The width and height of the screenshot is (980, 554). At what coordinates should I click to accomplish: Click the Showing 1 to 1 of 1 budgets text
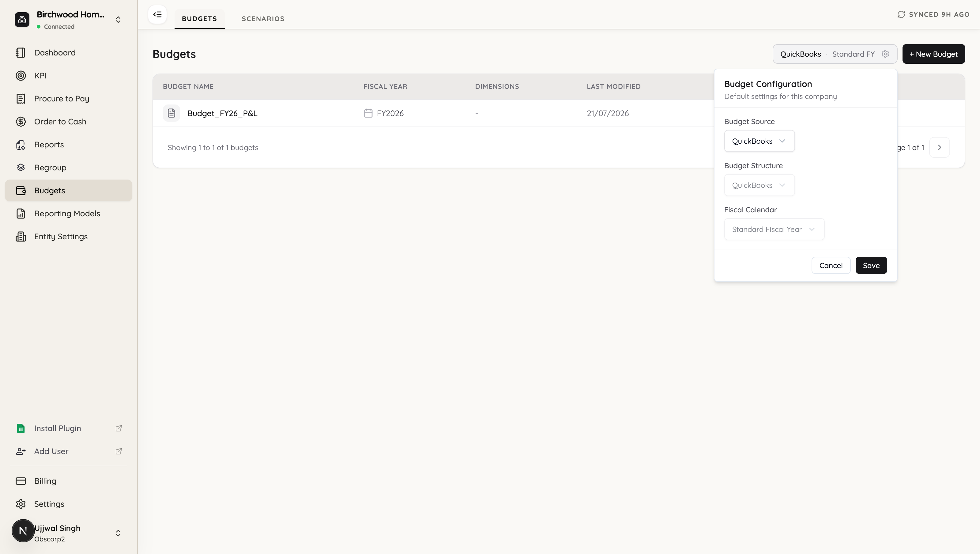coord(213,147)
